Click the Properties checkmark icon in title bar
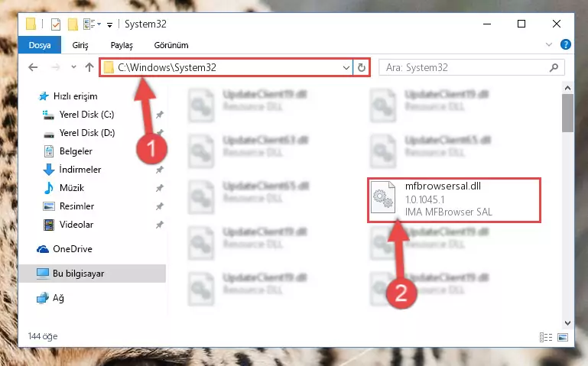 tap(56, 24)
